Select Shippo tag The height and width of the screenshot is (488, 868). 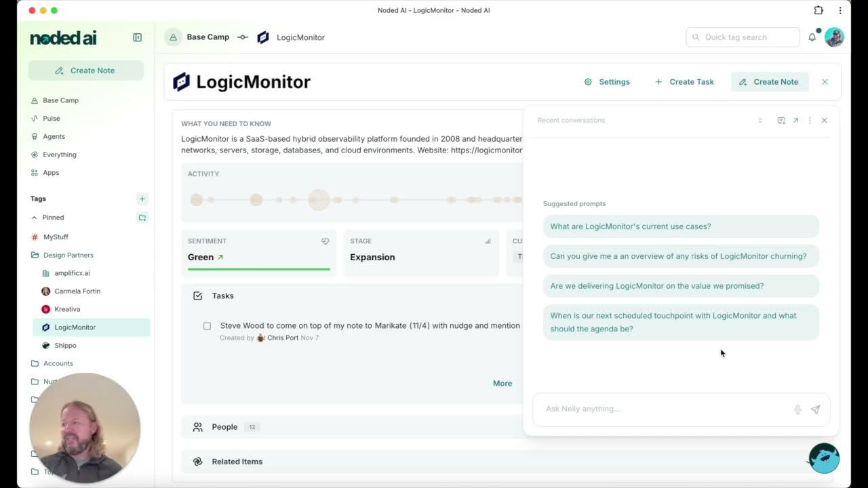click(65, 346)
